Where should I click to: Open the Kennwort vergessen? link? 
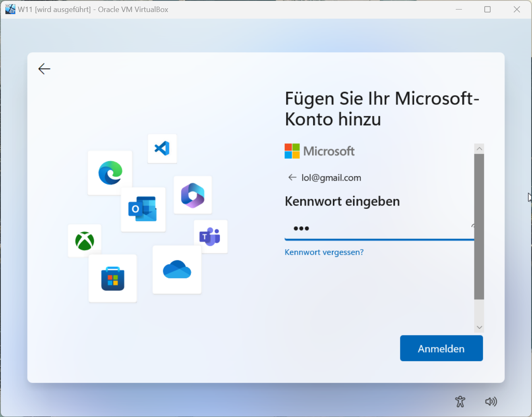[324, 252]
